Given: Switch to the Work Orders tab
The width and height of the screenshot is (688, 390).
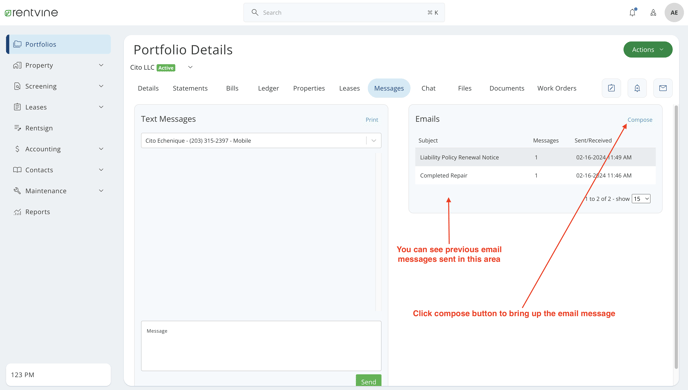Looking at the screenshot, I should pyautogui.click(x=556, y=88).
